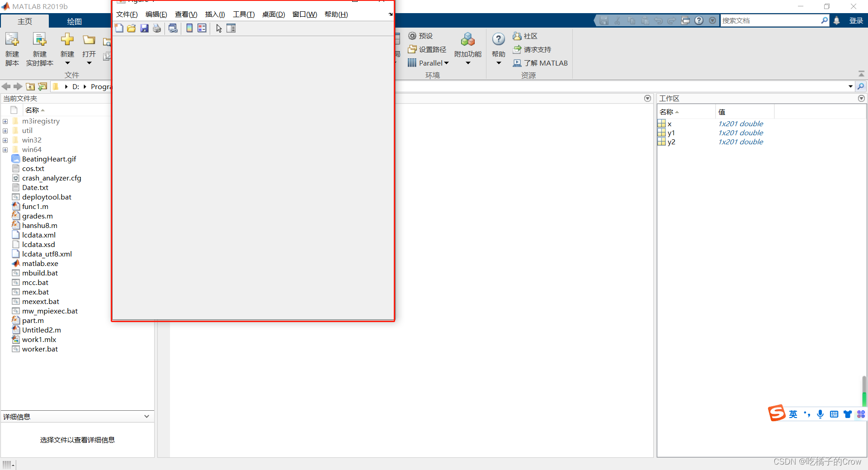This screenshot has height=470, width=868.
Task: Select BeatingHeart.gif file
Action: 49,159
